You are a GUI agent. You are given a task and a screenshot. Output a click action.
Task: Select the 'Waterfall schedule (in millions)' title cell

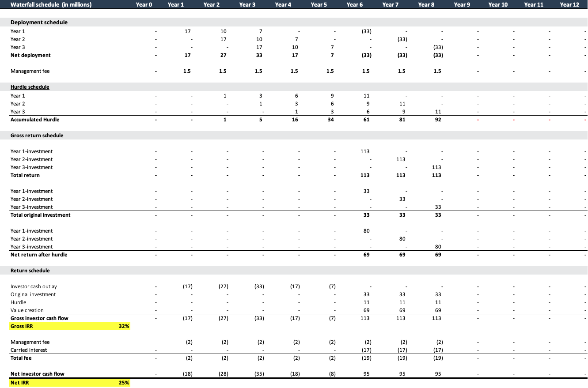pyautogui.click(x=51, y=5)
